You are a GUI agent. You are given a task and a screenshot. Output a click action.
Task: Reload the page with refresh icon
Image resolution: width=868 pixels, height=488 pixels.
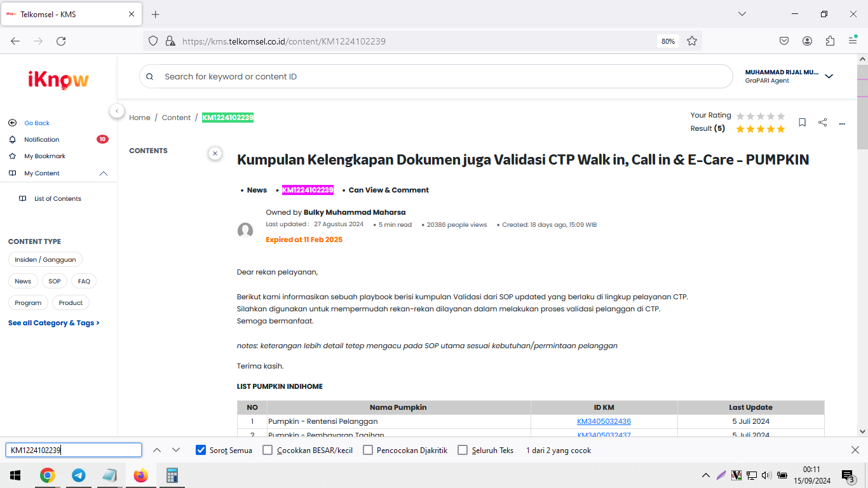click(x=61, y=41)
